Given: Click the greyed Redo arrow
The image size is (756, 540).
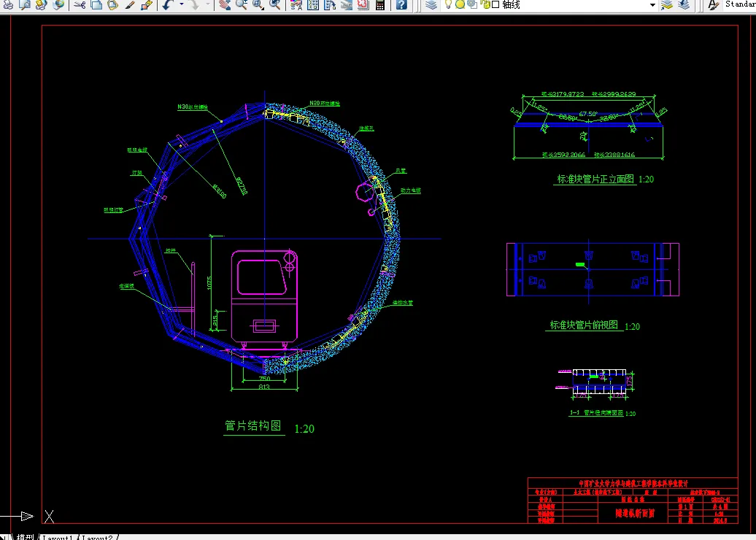Looking at the screenshot, I should pyautogui.click(x=194, y=5).
